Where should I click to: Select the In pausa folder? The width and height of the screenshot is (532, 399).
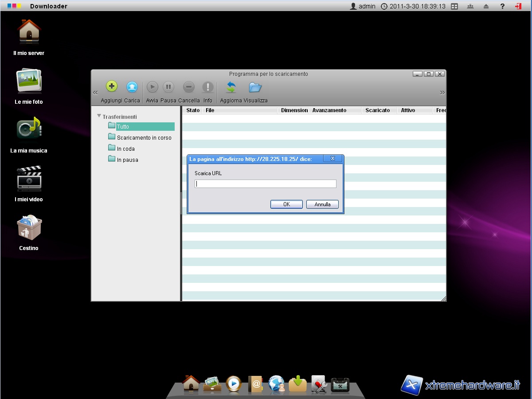pyautogui.click(x=127, y=160)
